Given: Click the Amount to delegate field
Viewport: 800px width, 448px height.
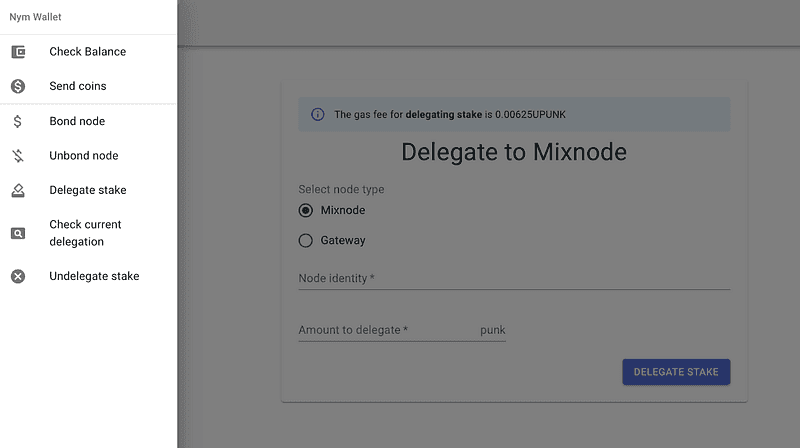Looking at the screenshot, I should pos(386,330).
